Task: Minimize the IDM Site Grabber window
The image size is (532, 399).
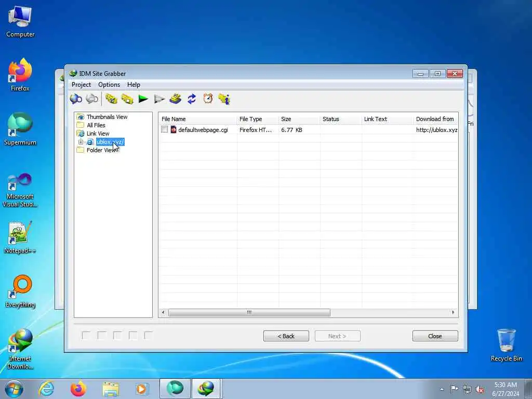Action: (420, 73)
